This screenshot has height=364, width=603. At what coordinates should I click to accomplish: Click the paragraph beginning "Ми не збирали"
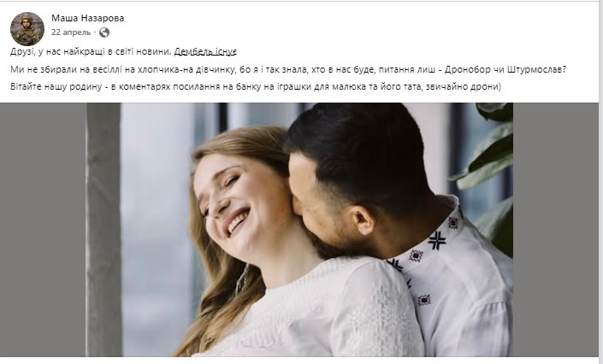(288, 69)
